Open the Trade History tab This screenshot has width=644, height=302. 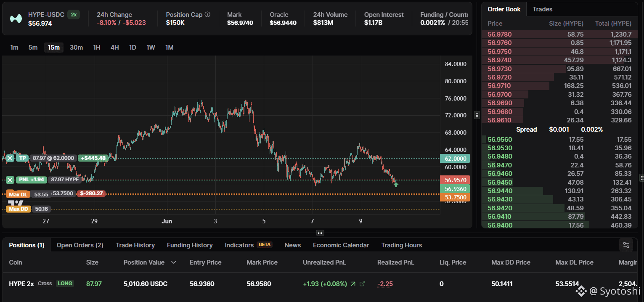tap(135, 245)
